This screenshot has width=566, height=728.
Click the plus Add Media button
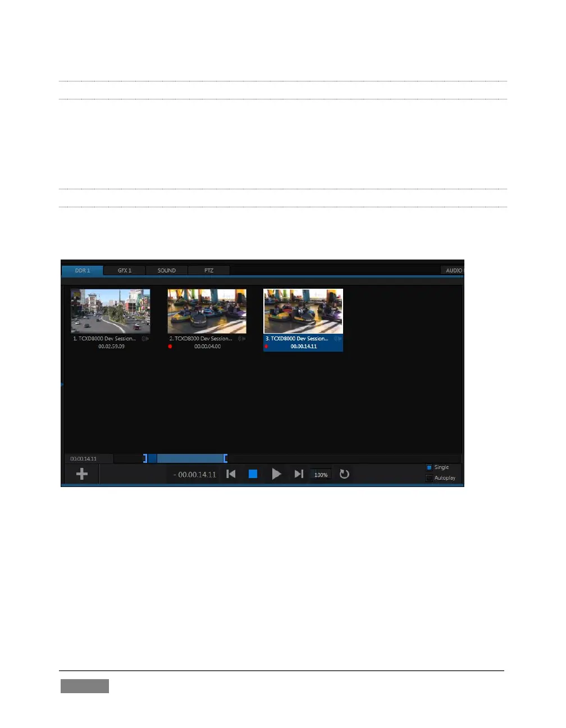(82, 474)
